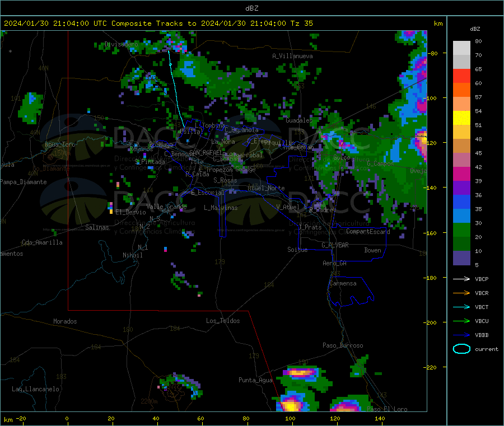
Task: Click the Morados map label
Action: pyautogui.click(x=65, y=321)
